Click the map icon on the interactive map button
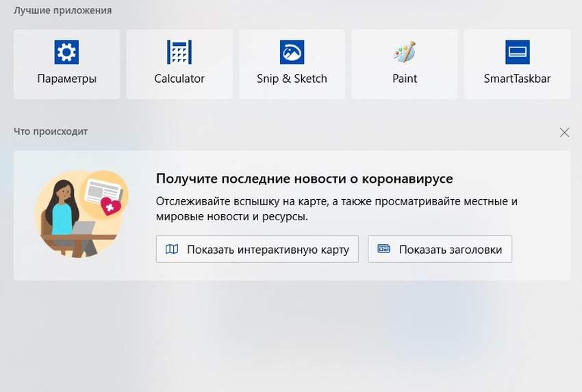This screenshot has height=392, width=582. [x=172, y=249]
